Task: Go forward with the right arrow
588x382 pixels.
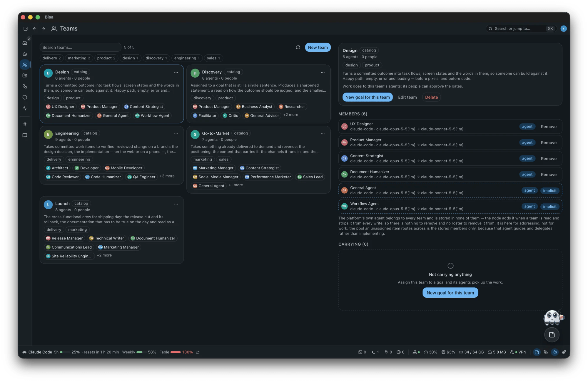Action: pyautogui.click(x=44, y=29)
